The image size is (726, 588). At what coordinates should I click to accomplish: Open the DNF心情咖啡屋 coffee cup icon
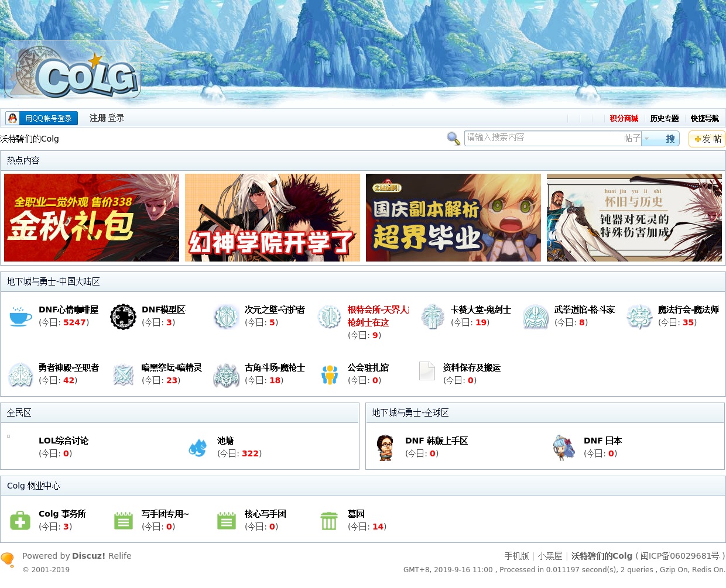tap(20, 317)
